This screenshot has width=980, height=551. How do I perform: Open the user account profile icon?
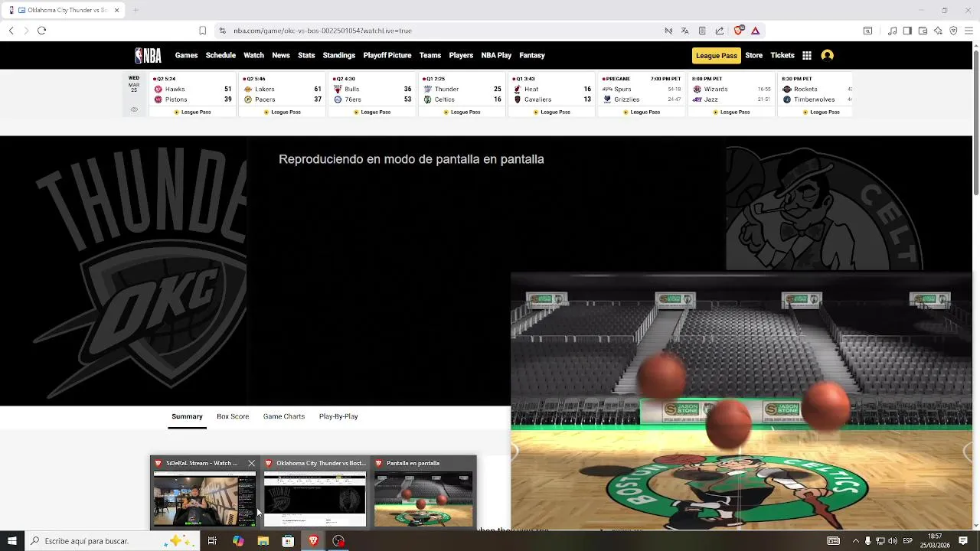pyautogui.click(x=827, y=55)
